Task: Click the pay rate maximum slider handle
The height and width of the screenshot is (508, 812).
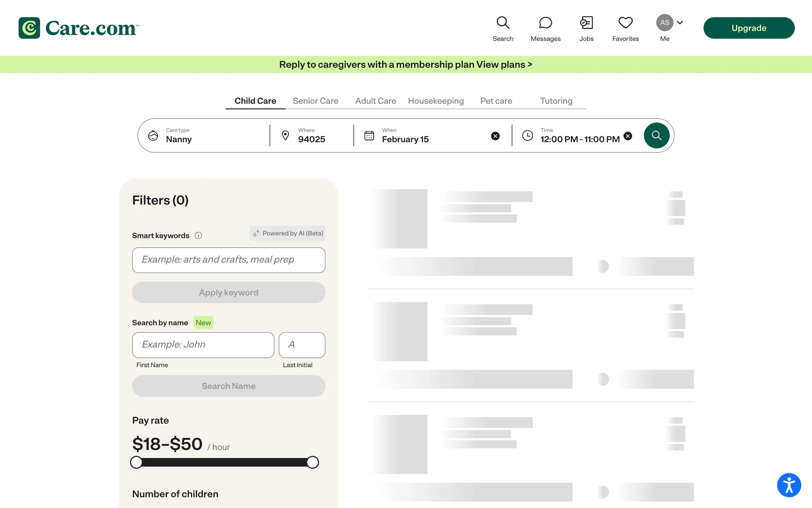Action: (x=313, y=462)
